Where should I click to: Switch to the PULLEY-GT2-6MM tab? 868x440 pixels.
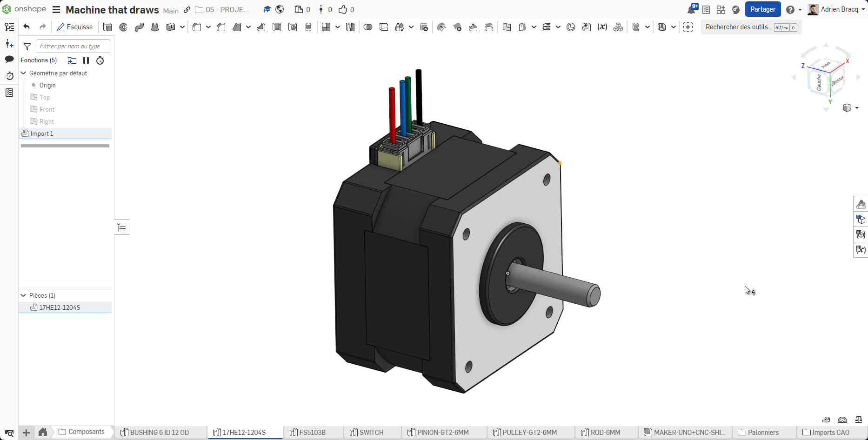[530, 432]
